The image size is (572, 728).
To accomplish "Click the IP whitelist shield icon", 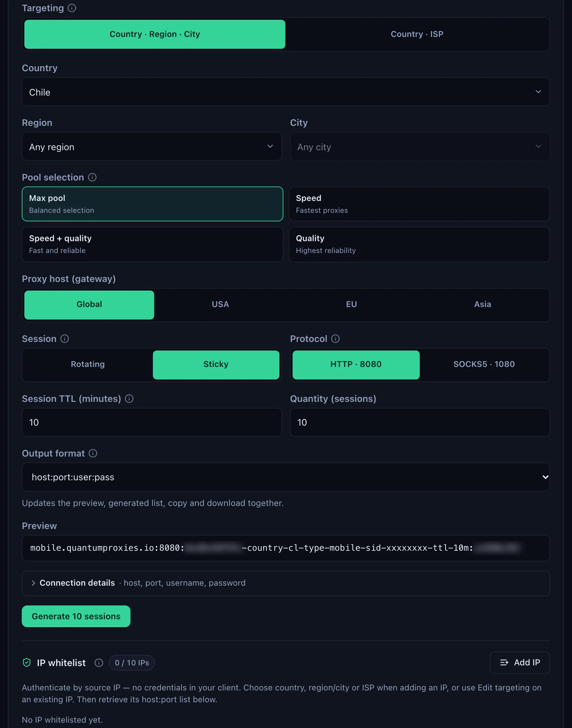I will [x=27, y=663].
